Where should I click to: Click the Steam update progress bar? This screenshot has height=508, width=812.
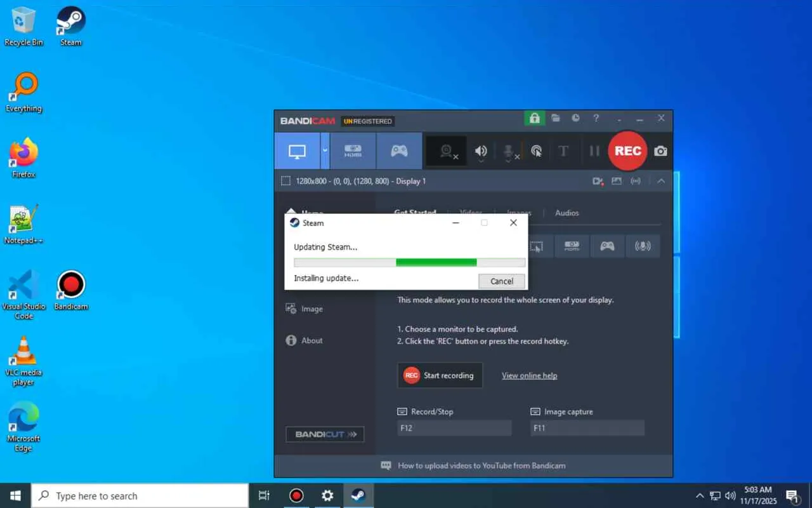point(410,262)
